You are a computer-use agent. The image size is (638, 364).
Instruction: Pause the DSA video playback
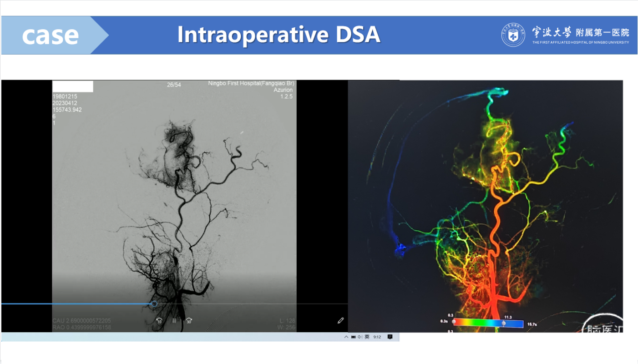point(174,321)
